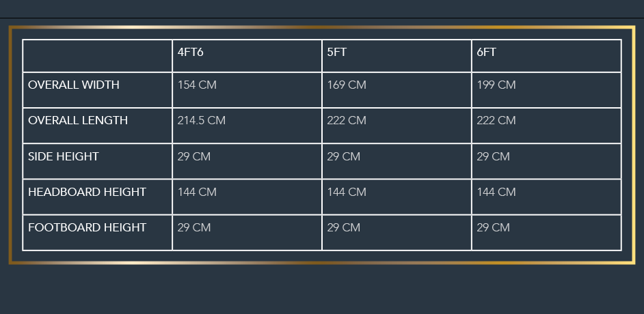Viewport: 644px width, 314px height.
Task: Select the SIDE HEIGHT row label
Action: coord(64,157)
